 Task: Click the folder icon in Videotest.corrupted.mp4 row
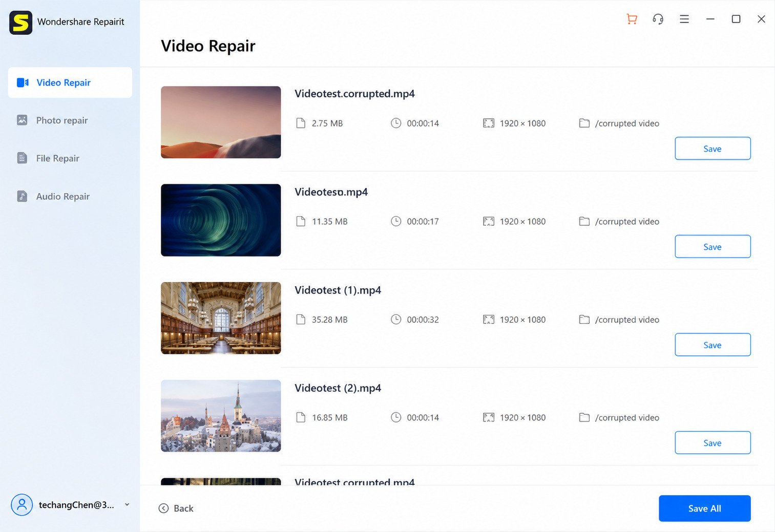[x=584, y=123]
